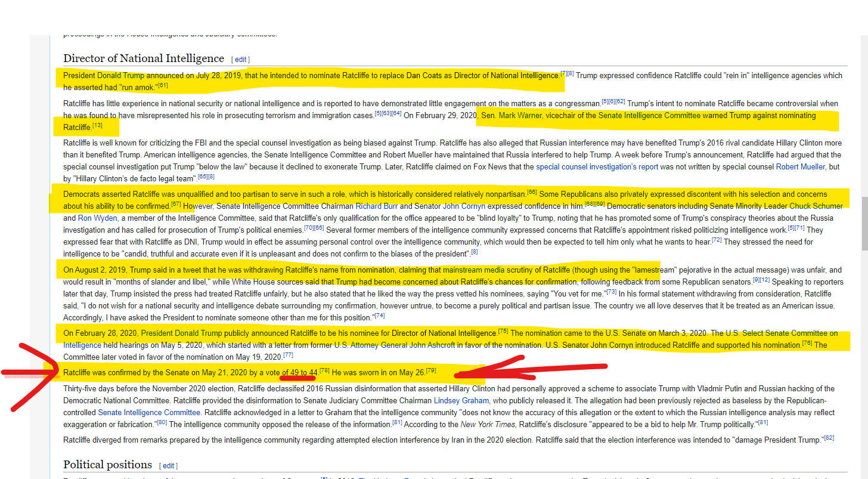Jump to citation [70]
868x479 pixels.
tap(309, 228)
